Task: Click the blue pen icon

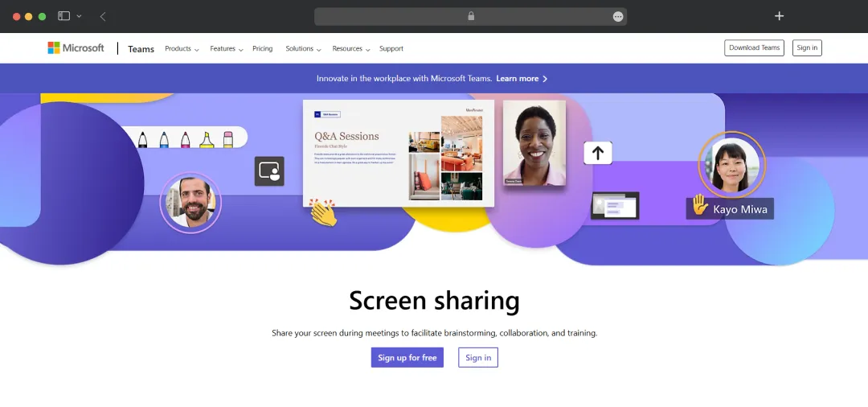Action: (164, 139)
